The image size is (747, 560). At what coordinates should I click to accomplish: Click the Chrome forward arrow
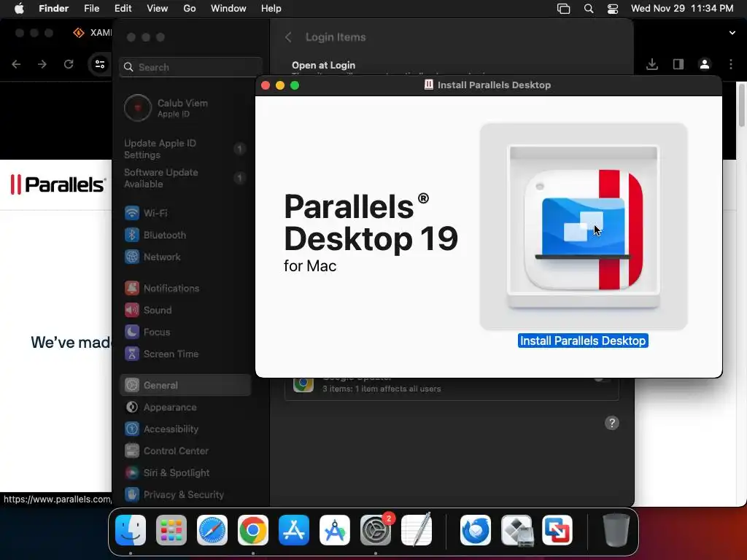[42, 64]
